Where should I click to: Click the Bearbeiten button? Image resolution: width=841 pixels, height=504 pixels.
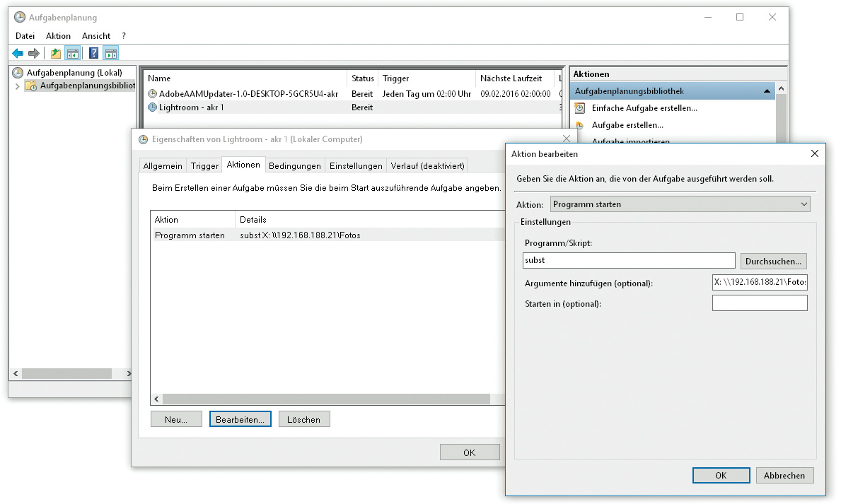[240, 419]
